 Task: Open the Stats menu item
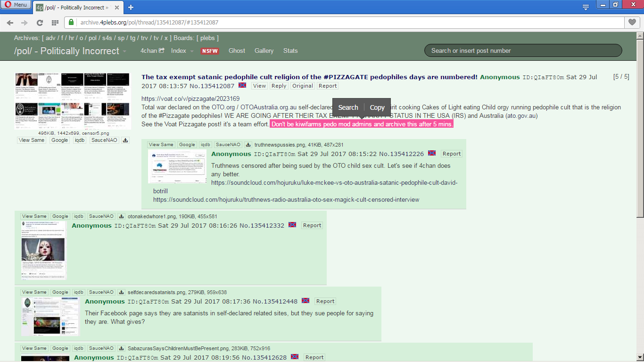(290, 50)
